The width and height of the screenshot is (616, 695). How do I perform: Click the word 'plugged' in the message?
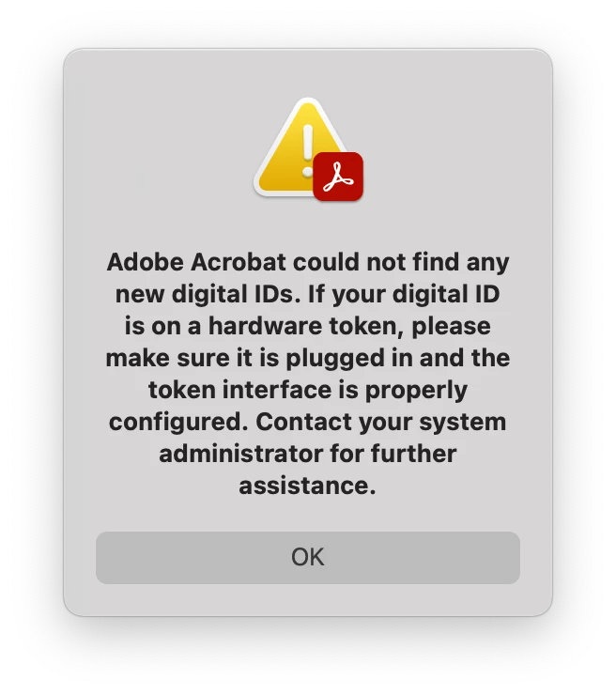coord(335,359)
